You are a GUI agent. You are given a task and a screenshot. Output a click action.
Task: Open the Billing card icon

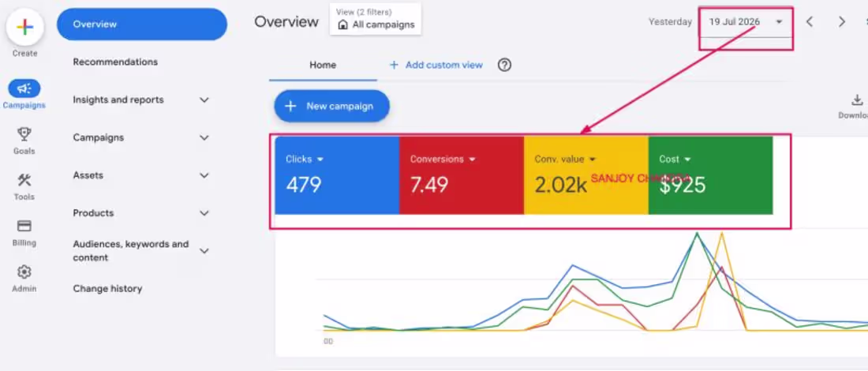pyautogui.click(x=24, y=226)
